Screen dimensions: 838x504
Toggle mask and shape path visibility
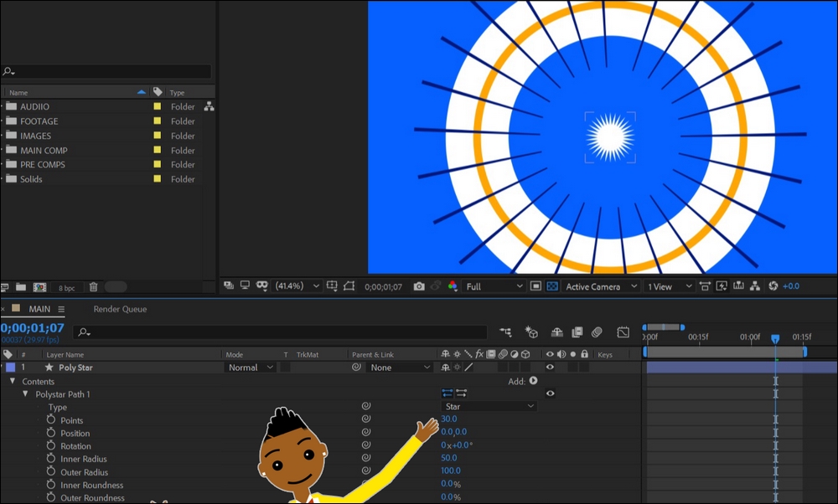click(x=349, y=286)
